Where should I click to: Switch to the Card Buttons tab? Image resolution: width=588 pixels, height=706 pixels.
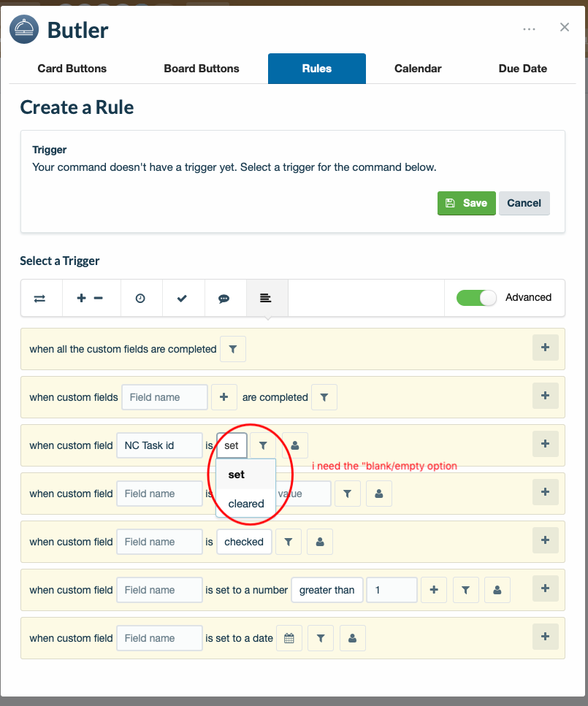coord(72,69)
